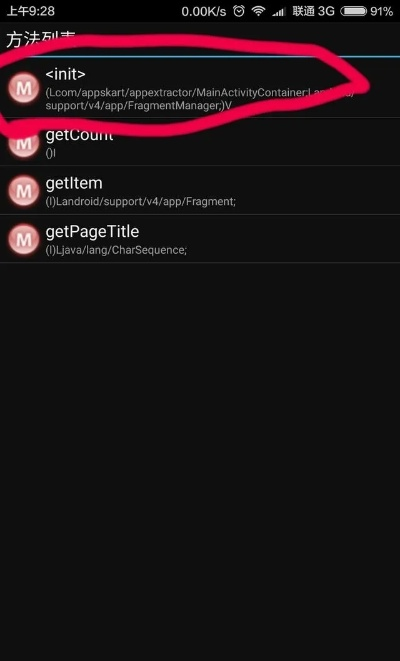This screenshot has height=661, width=400.
Task: Tap the M icon beside getPageTitle
Action: pyautogui.click(x=24, y=239)
